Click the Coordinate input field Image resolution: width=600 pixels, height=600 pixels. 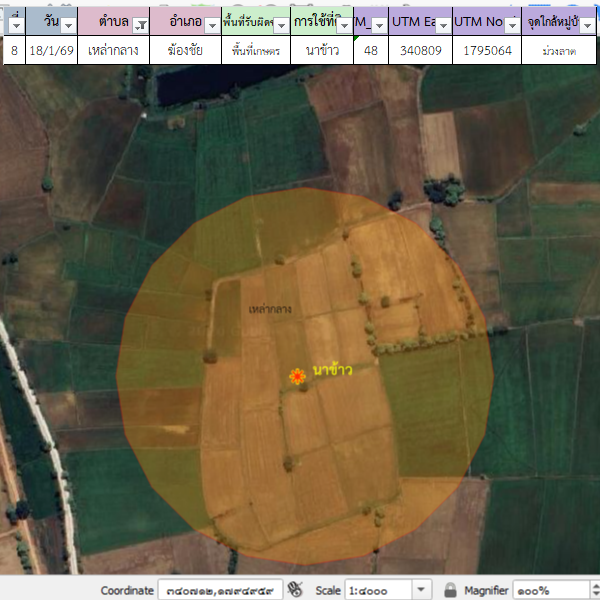[219, 590]
